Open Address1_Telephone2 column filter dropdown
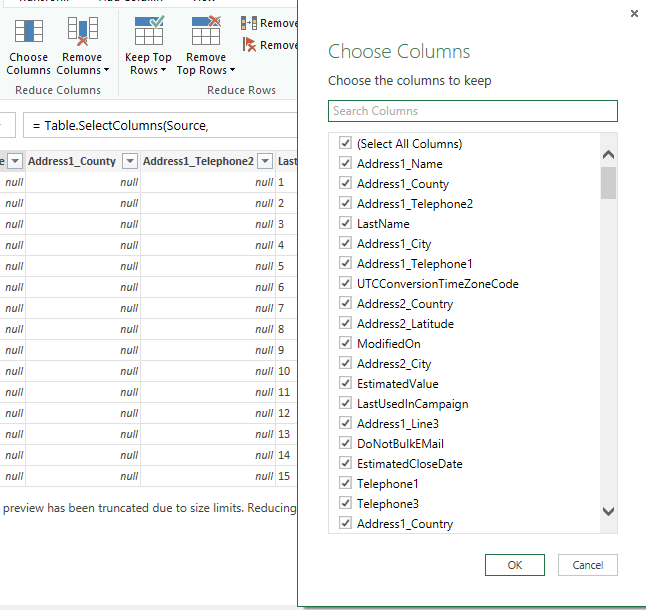The image size is (646, 610). [x=265, y=161]
